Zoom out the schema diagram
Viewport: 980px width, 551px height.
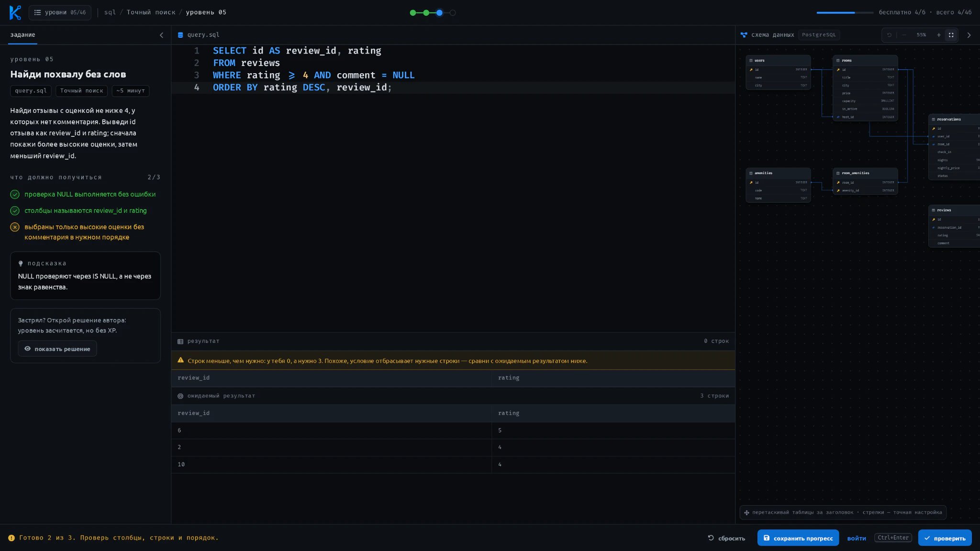(904, 35)
